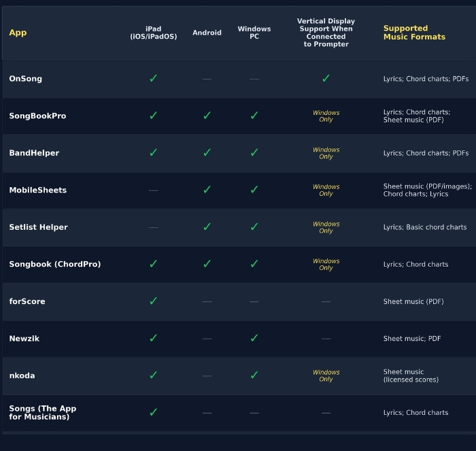Image resolution: width=476 pixels, height=451 pixels.
Task: Click the iPad (iOS/iPadOS) column header
Action: point(153,33)
